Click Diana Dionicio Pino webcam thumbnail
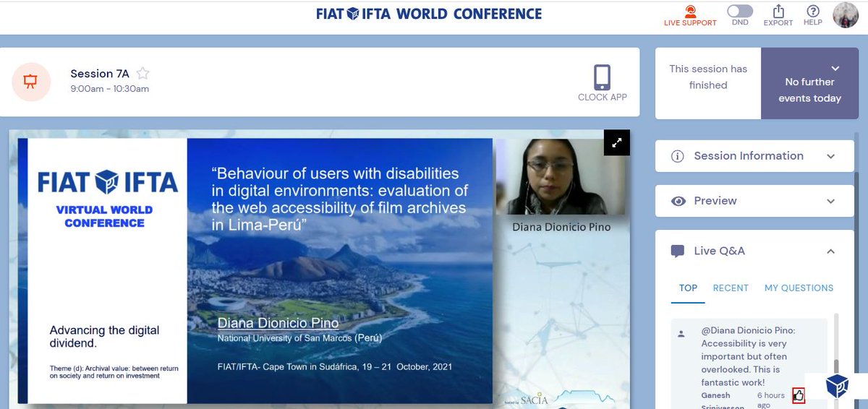Image resolution: width=868 pixels, height=409 pixels. [x=561, y=177]
